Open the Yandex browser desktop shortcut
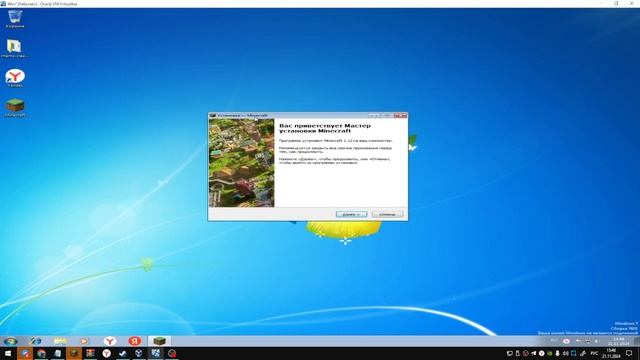Screen dimensions: 640x360 point(15,78)
